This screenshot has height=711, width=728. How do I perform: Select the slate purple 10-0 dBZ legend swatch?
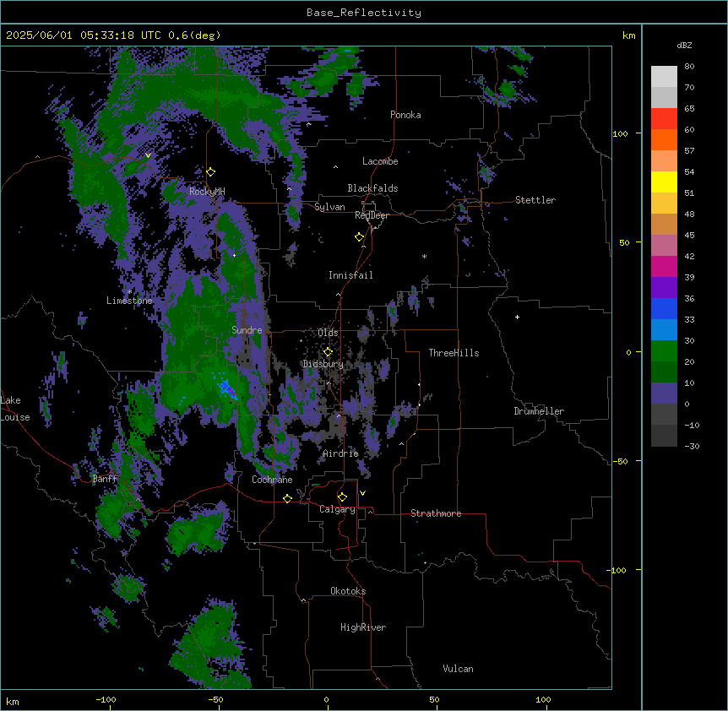(664, 393)
